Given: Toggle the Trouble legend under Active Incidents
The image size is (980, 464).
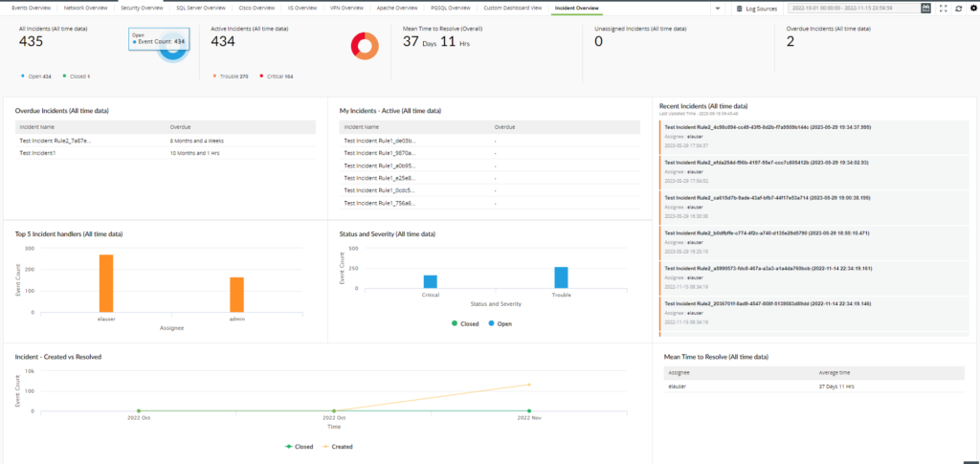Looking at the screenshot, I should pos(229,76).
